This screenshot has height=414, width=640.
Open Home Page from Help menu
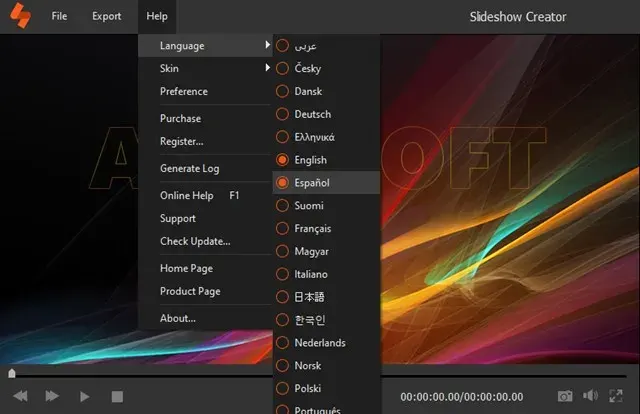pos(205,268)
